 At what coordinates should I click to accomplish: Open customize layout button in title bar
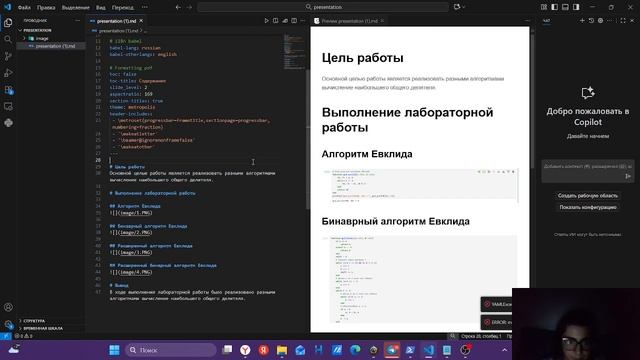click(544, 7)
